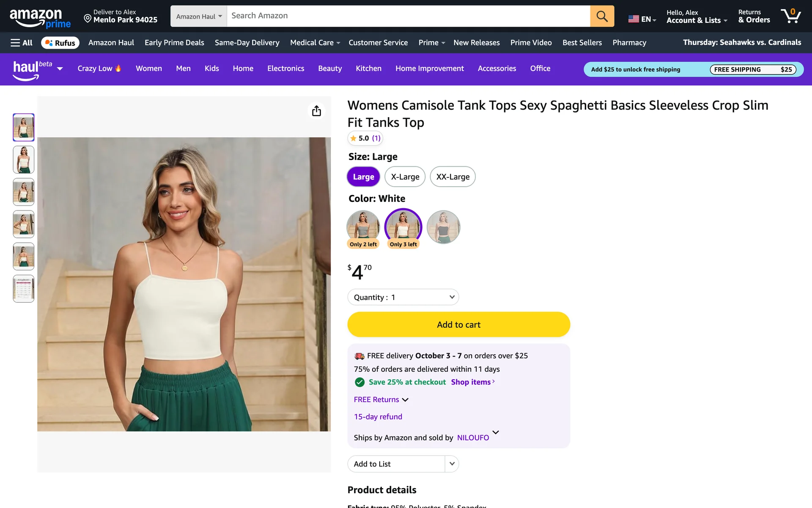Open the shopping cart icon
The image size is (812, 508).
click(790, 16)
